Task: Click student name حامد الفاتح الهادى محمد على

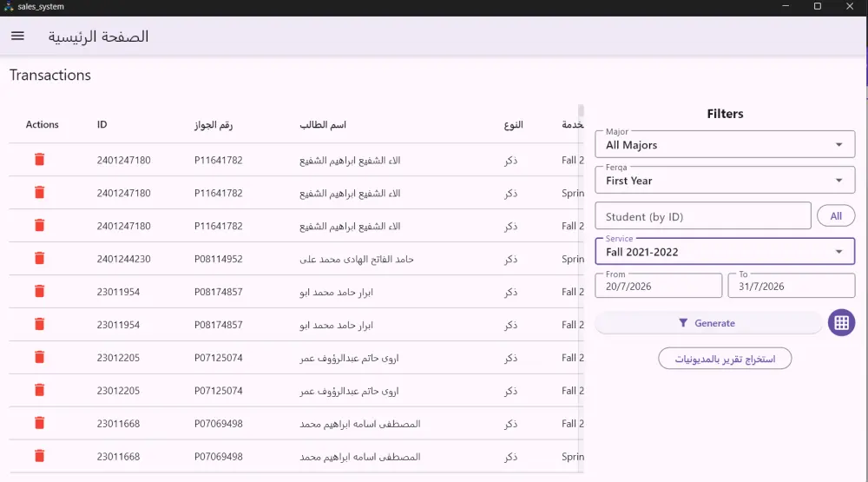Action: [357, 259]
